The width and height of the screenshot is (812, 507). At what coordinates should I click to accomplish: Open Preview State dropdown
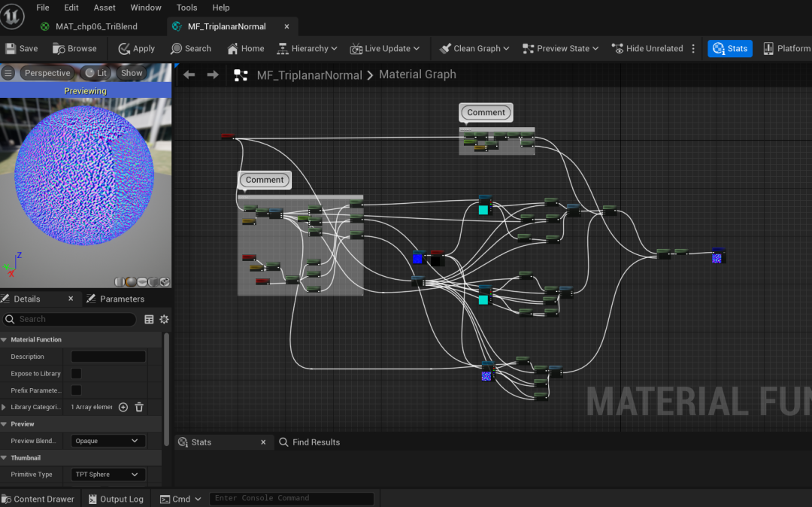click(x=561, y=48)
